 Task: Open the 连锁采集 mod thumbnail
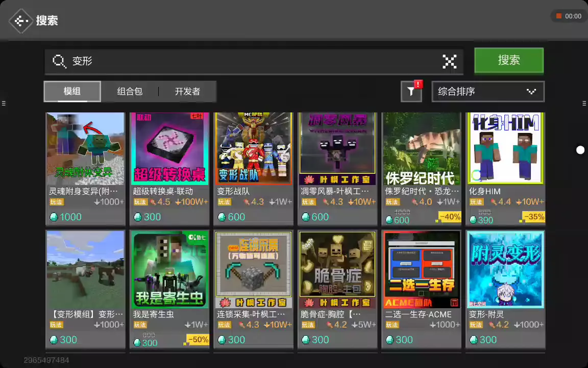point(254,269)
